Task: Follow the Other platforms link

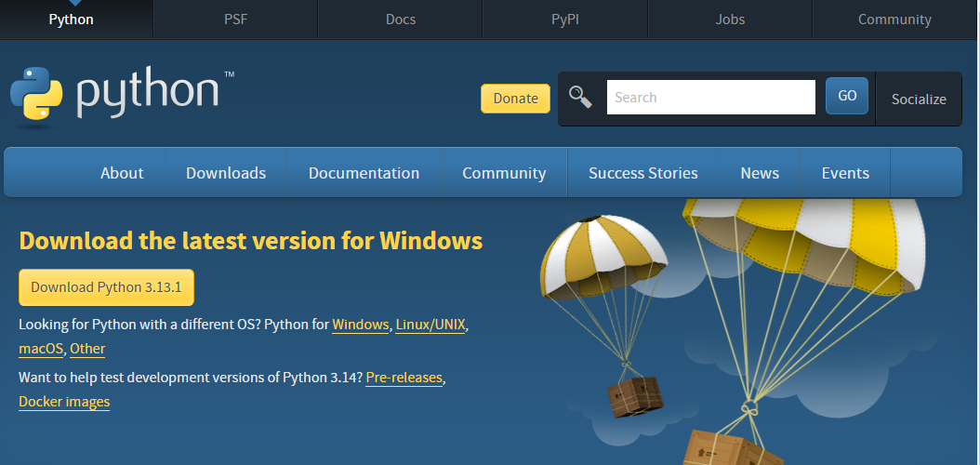Action: (x=87, y=349)
